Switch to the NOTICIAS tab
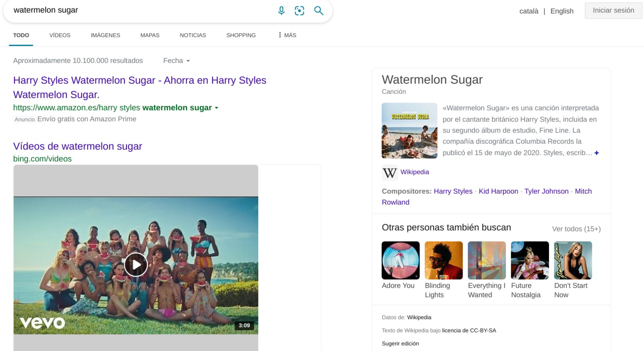The image size is (644, 351). pyautogui.click(x=193, y=35)
